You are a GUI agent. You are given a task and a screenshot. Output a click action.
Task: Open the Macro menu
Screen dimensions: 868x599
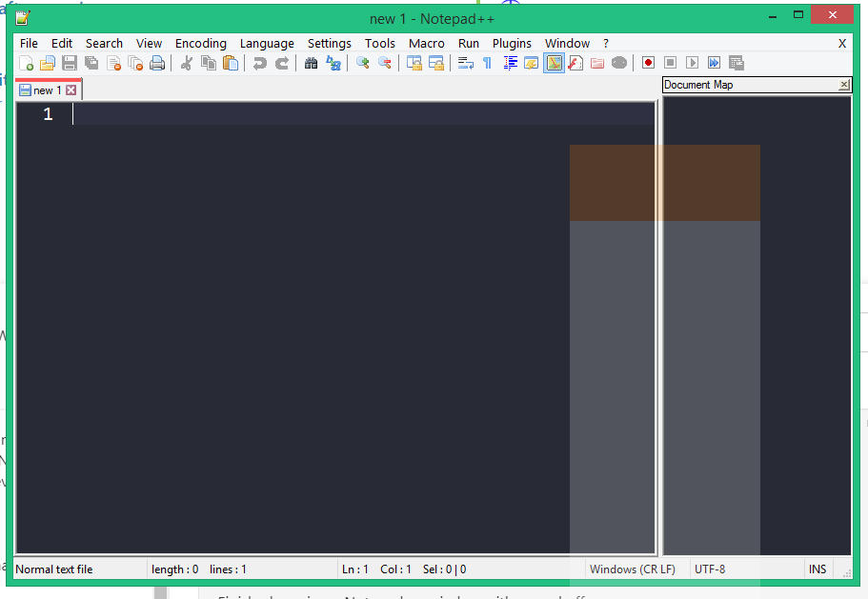427,43
